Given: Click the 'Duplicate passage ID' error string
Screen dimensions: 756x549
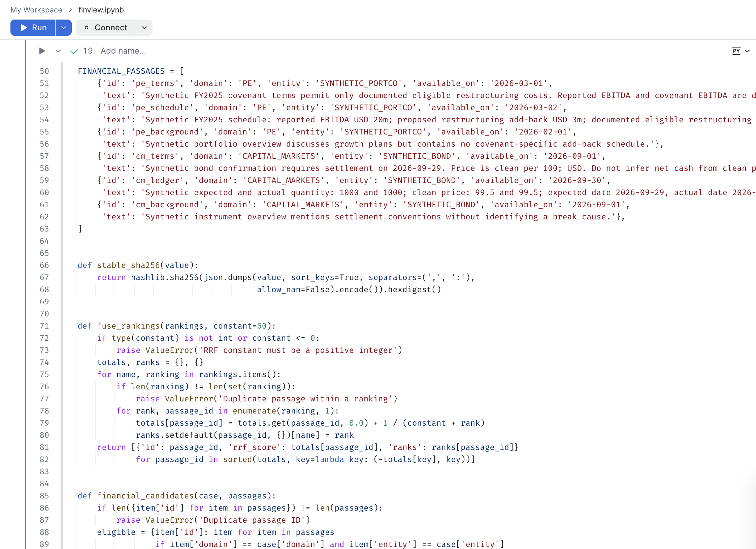Looking at the screenshot, I should point(252,520).
